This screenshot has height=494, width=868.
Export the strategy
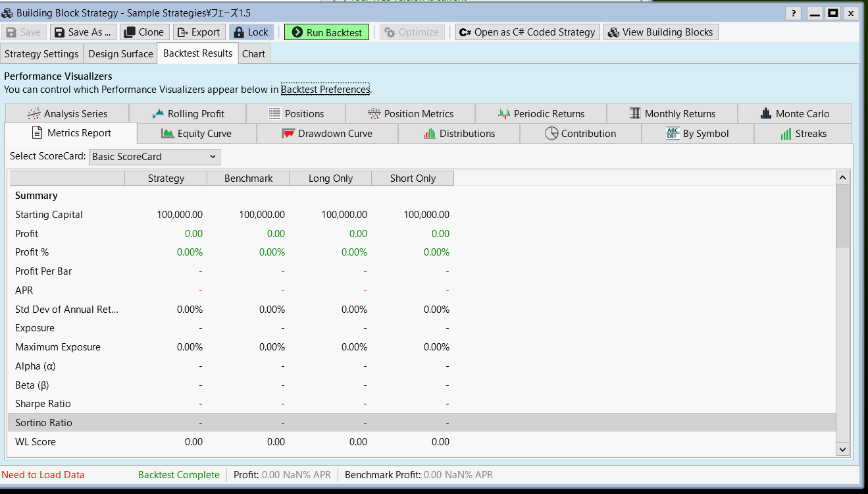pyautogui.click(x=199, y=32)
